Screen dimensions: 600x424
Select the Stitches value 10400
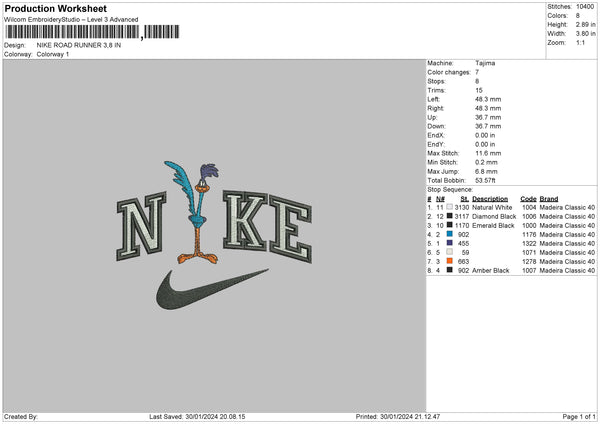585,7
